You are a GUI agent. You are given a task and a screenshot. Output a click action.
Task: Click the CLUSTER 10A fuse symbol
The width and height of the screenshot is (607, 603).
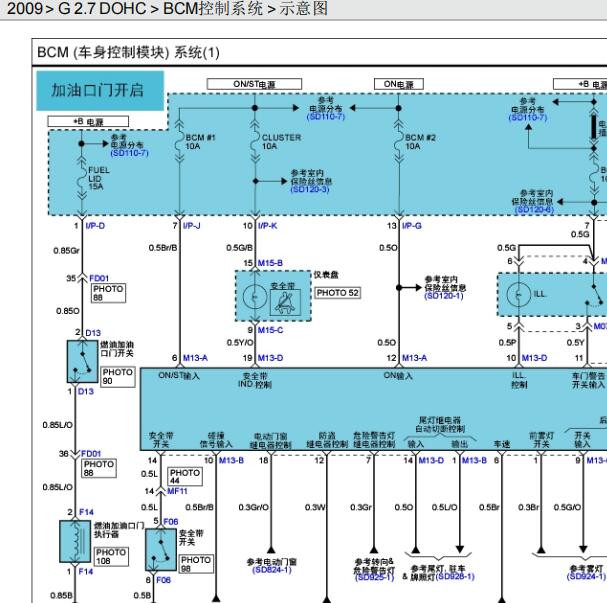click(x=255, y=141)
